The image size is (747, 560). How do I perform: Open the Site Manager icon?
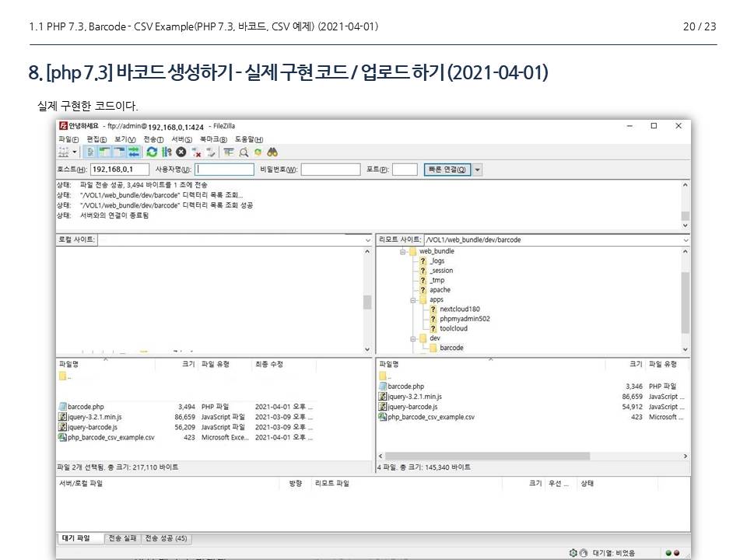tap(63, 152)
